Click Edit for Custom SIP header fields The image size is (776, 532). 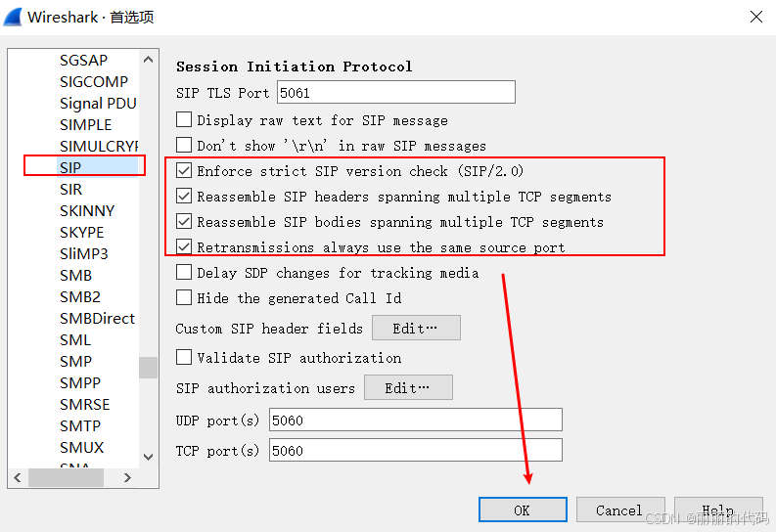pyautogui.click(x=416, y=328)
